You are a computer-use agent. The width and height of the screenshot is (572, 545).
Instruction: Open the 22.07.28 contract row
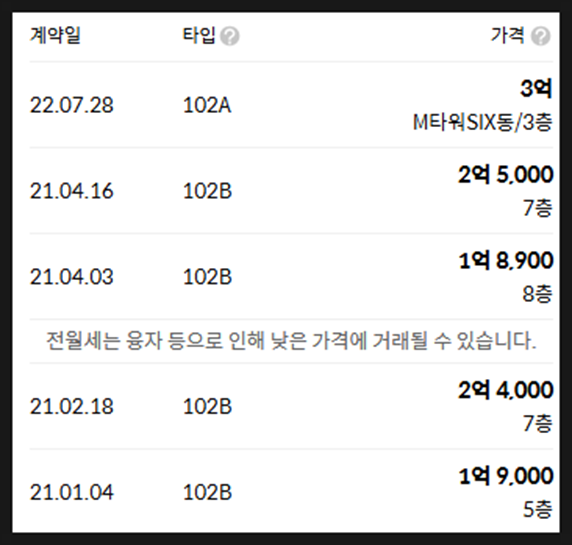tap(291, 105)
